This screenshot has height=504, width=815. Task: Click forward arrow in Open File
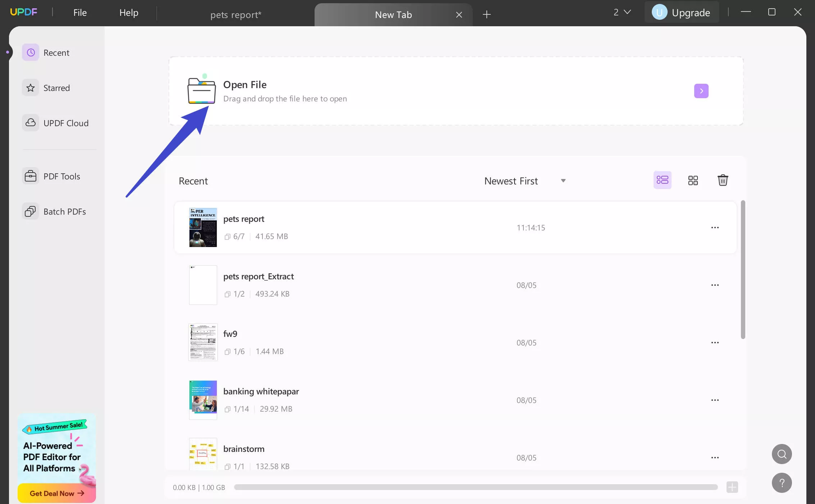(701, 91)
